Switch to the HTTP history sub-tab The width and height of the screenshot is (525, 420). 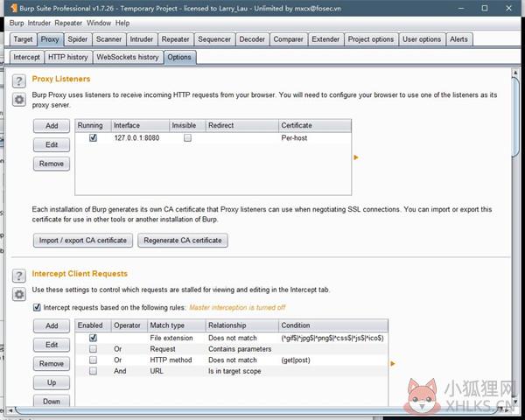68,57
